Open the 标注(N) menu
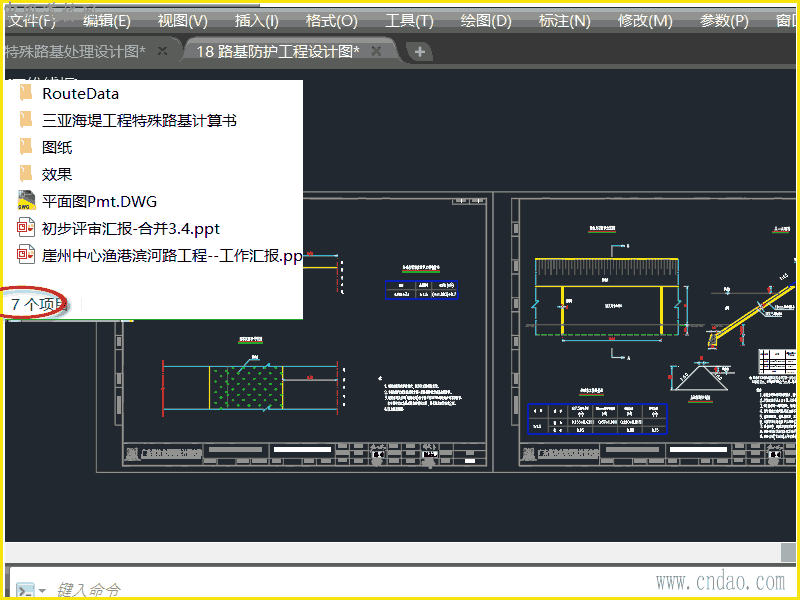Screen dimensions: 800x600 [564, 21]
